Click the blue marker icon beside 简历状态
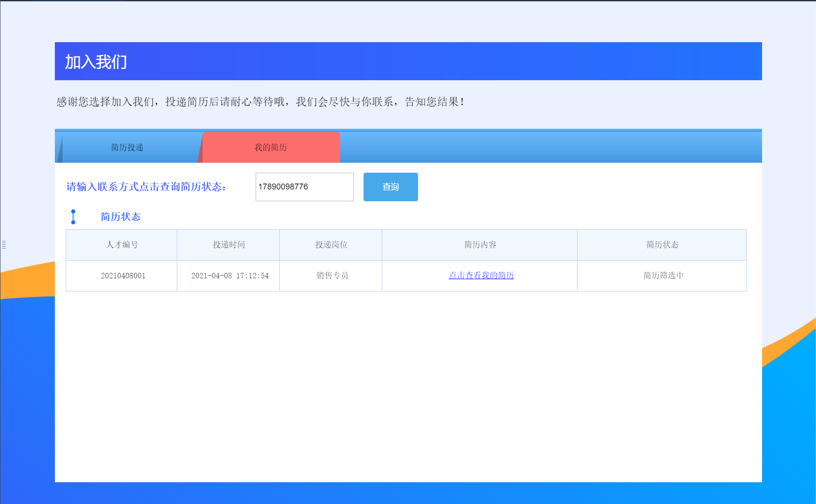The width and height of the screenshot is (816, 504). 73,217
